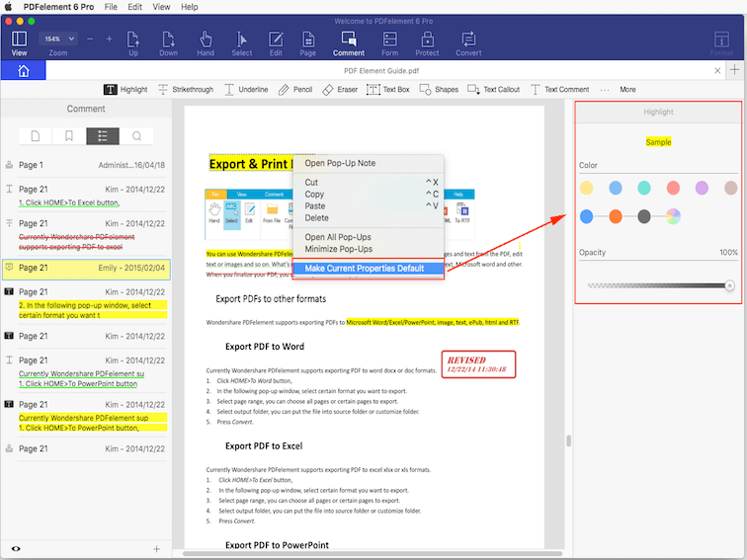Select the Page 1 Administ... comment
Screen dimensions: 747x560
86,165
